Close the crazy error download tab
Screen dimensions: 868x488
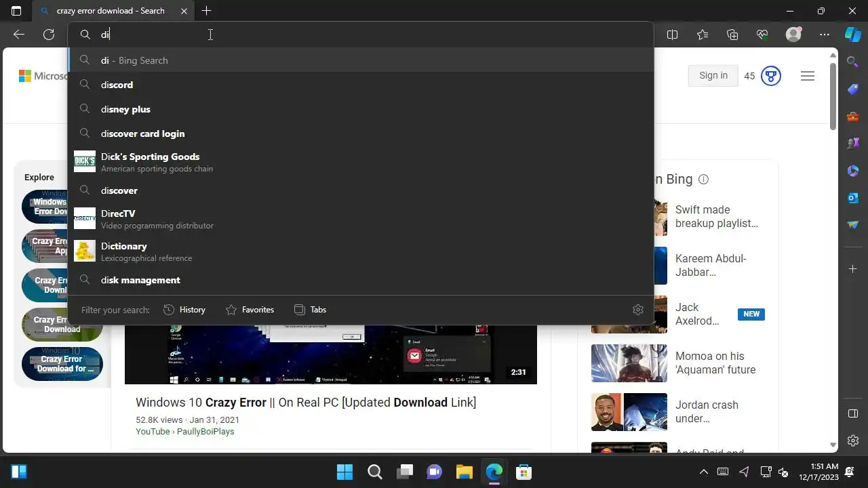[x=184, y=11]
